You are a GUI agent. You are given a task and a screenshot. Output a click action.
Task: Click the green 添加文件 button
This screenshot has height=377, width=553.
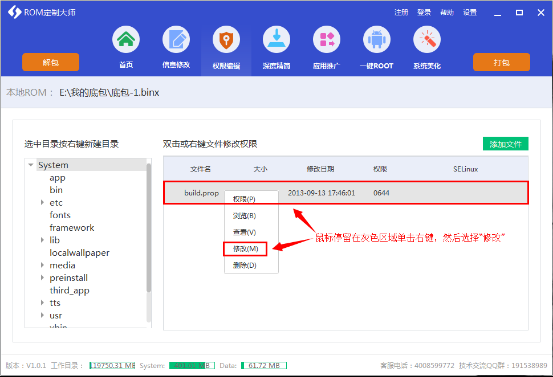[x=505, y=144]
